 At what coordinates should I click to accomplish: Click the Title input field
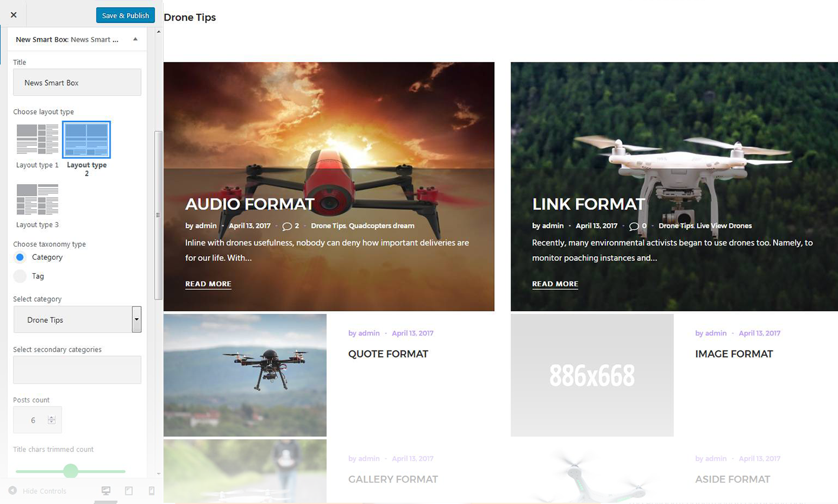[77, 83]
